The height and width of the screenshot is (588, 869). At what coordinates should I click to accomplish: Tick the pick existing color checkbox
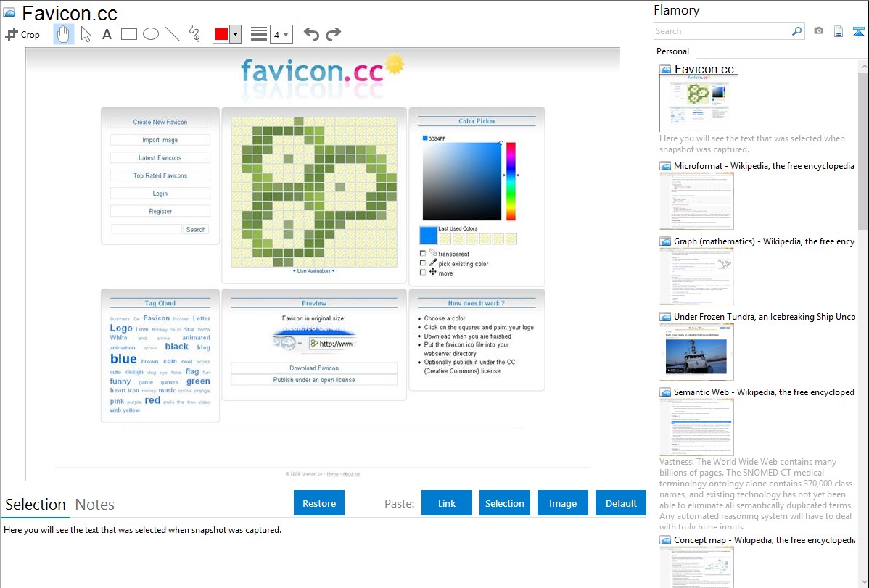click(423, 263)
